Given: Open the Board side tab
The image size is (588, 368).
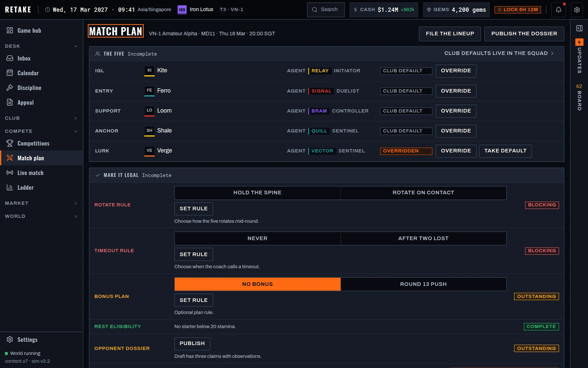Looking at the screenshot, I should pos(579,97).
